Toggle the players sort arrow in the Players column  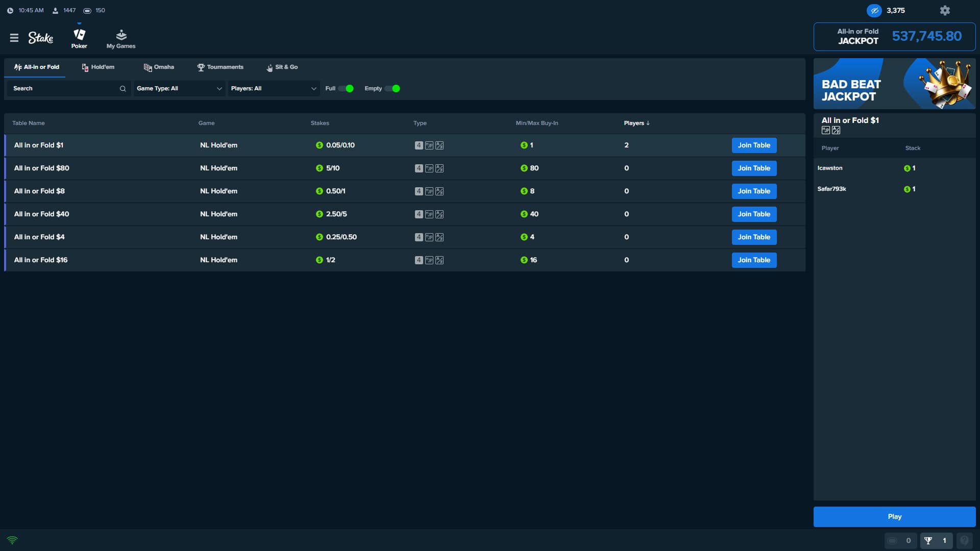point(648,123)
